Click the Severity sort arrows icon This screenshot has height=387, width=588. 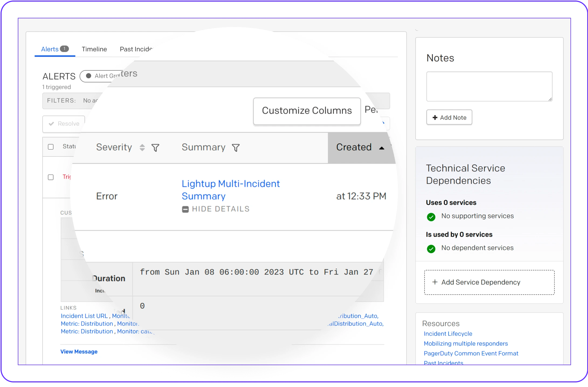click(142, 148)
